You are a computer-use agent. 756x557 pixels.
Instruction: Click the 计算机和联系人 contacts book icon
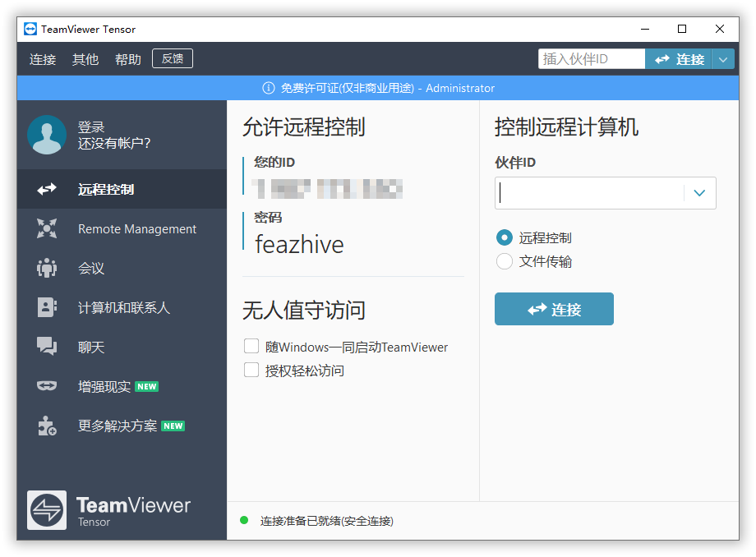click(47, 307)
